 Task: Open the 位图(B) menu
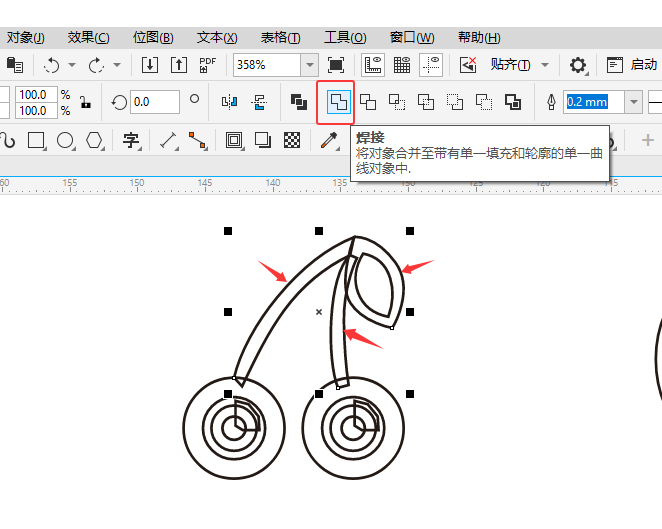click(153, 38)
